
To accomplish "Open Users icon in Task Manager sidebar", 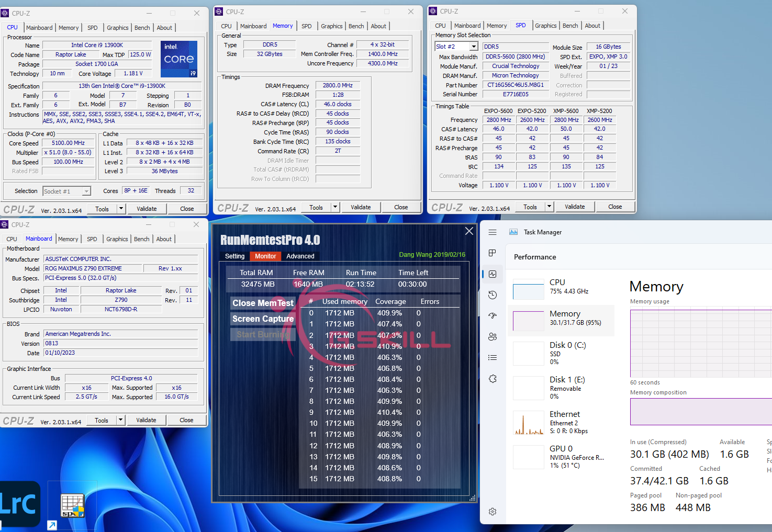I will pos(493,337).
